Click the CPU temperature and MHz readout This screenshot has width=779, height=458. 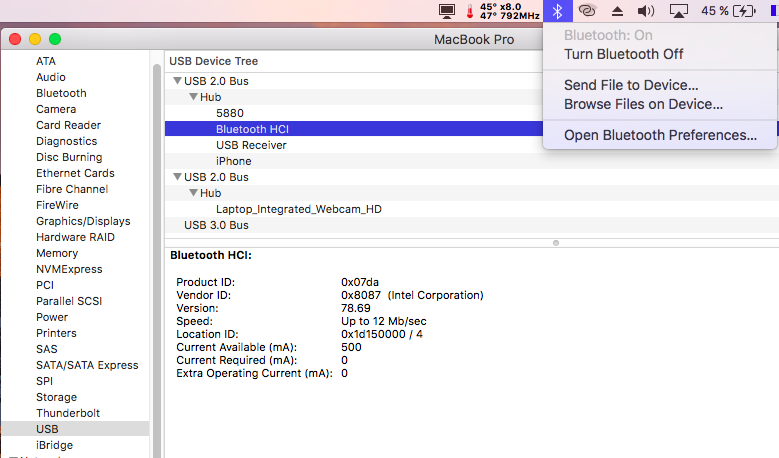(510, 11)
